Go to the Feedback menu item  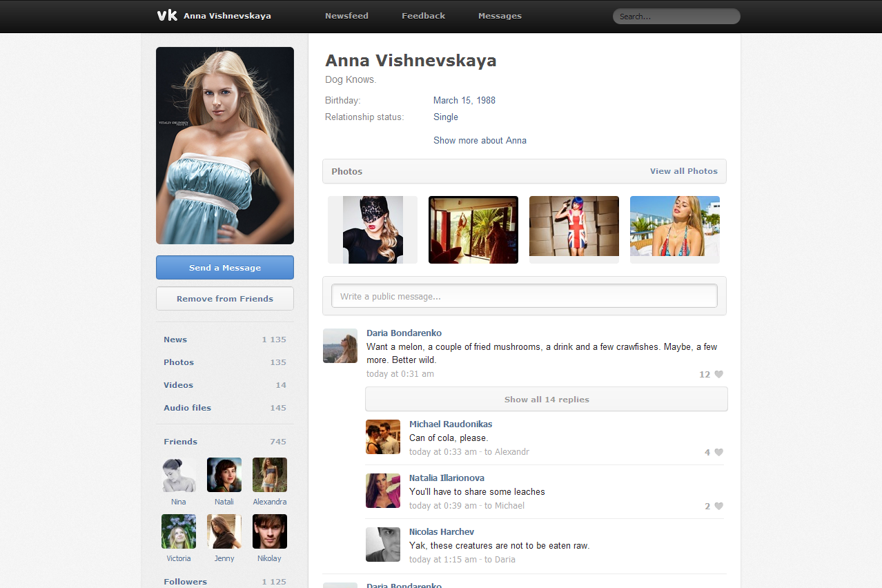coord(423,16)
